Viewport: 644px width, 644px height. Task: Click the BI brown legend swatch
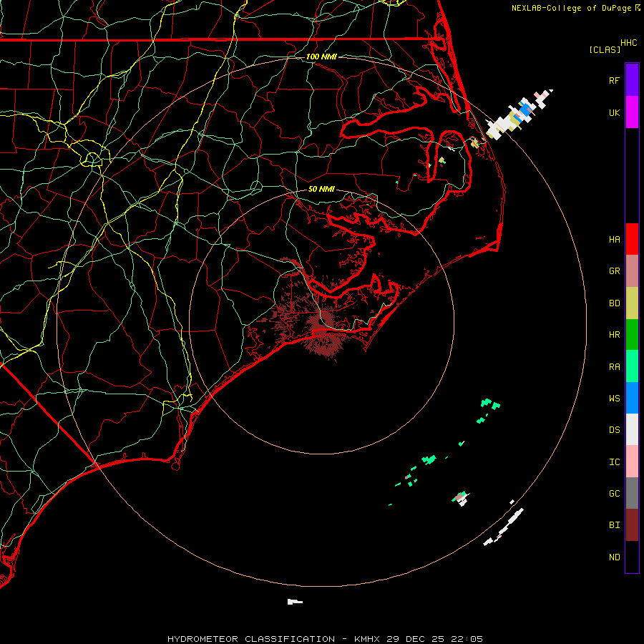tap(632, 525)
